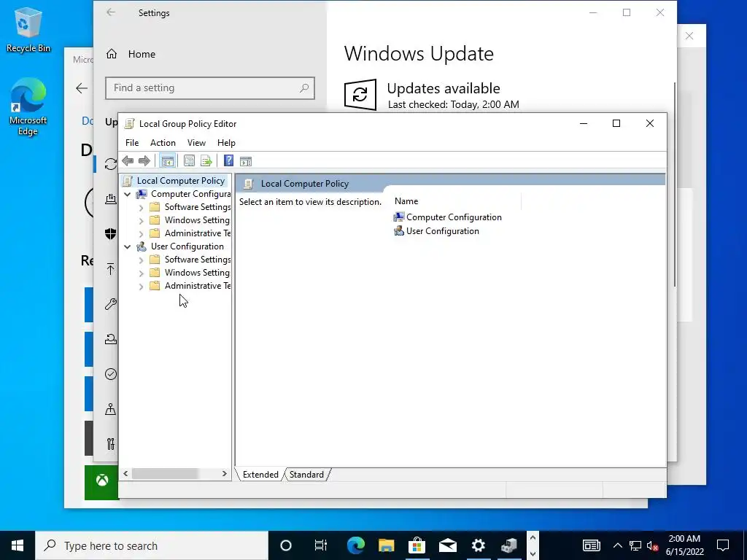This screenshot has height=560, width=747.
Task: Open the Windows Start menu
Action: pos(18,545)
